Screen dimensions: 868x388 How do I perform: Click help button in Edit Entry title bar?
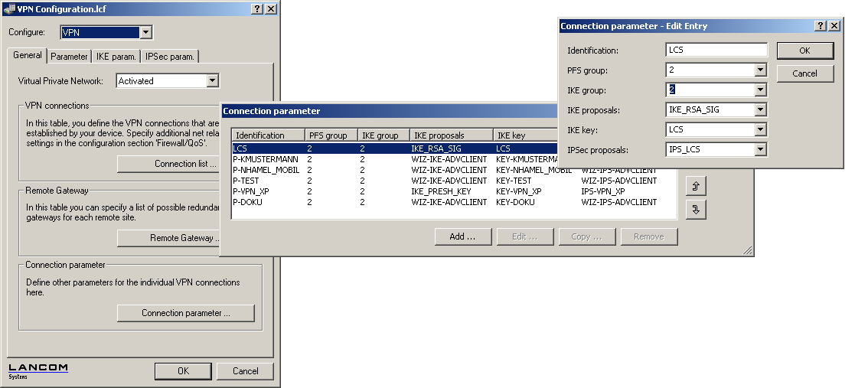click(821, 25)
